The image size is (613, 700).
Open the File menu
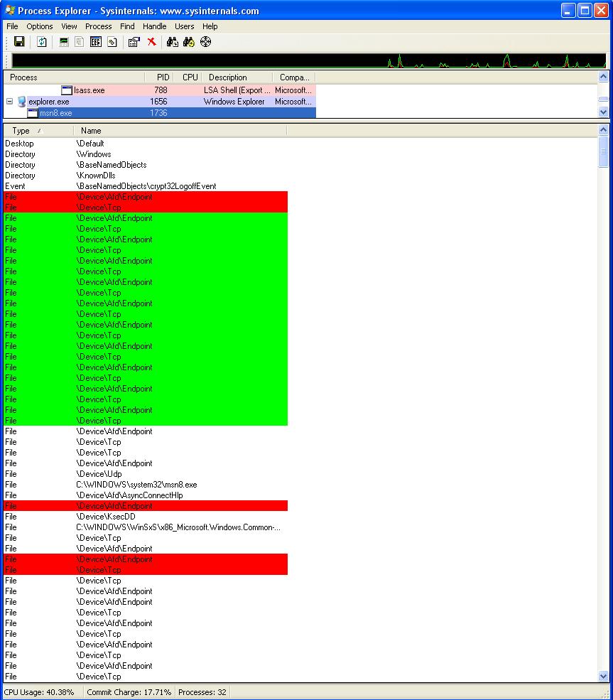[12, 26]
